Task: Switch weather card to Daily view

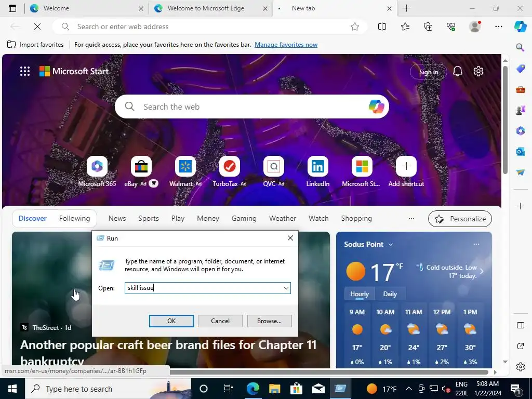Action: 390,294
